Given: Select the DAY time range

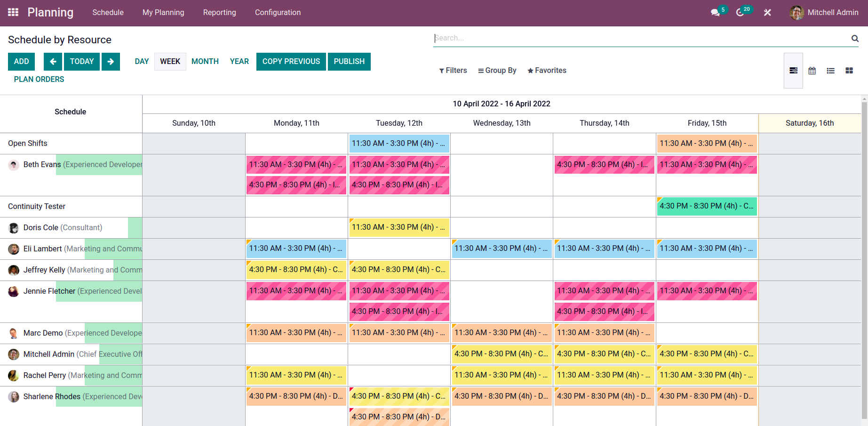Looking at the screenshot, I should tap(142, 61).
